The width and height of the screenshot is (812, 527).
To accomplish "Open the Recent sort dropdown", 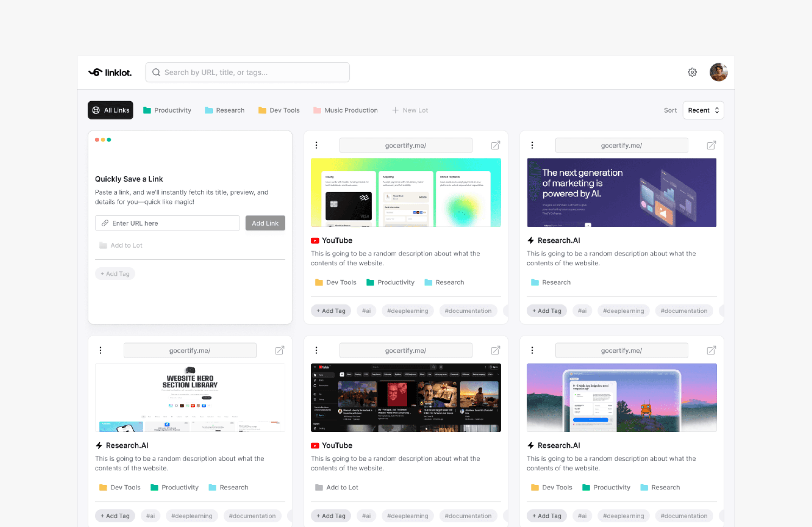I will (x=702, y=110).
